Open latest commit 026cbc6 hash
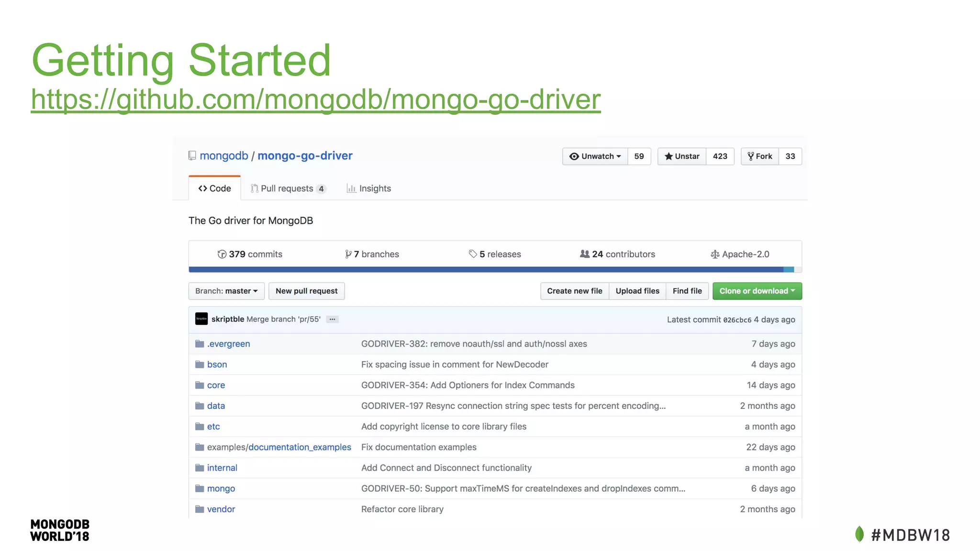980x551 pixels. click(737, 320)
